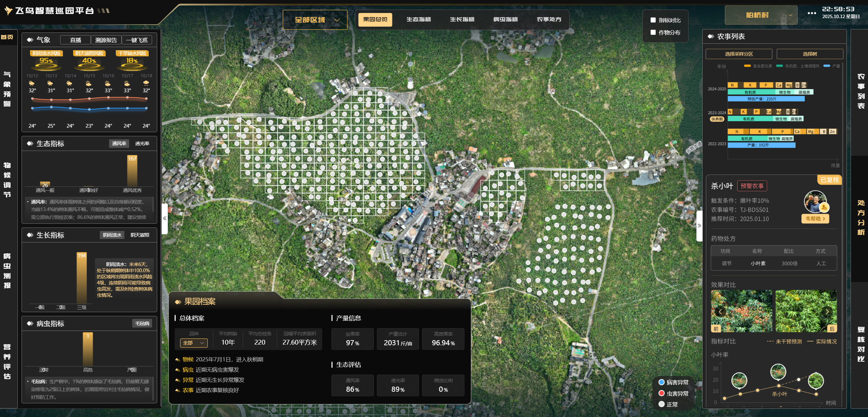Click the 选择采样分区 selection field
Screen dimensions: 868x417
[739, 54]
